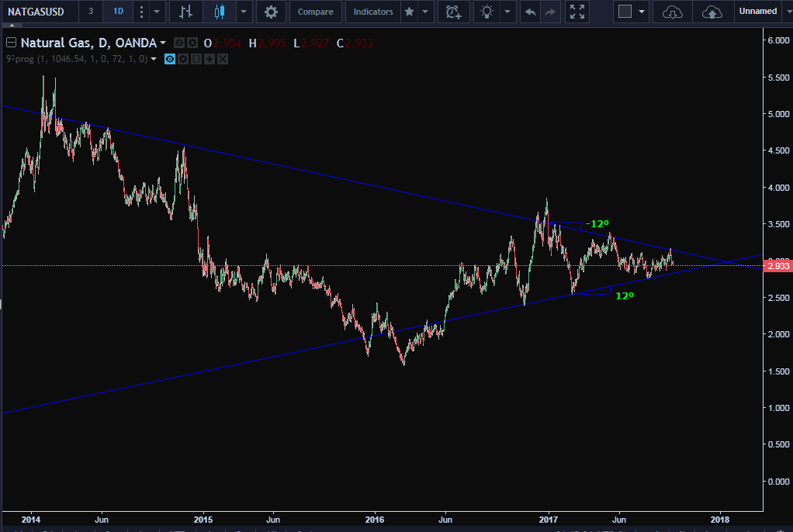Viewport: 793px width, 532px height.
Task: Expand the chart style dropdown arrow
Action: click(x=244, y=12)
